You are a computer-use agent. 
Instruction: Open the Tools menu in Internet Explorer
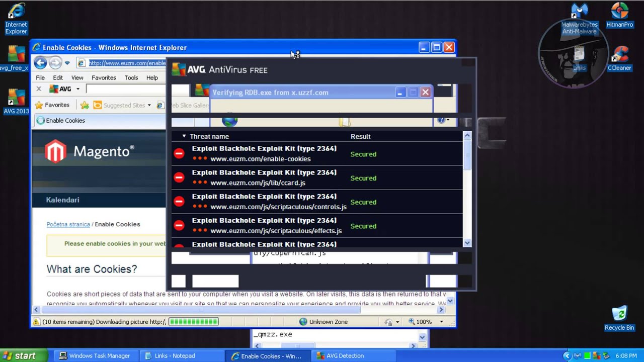coord(131,78)
